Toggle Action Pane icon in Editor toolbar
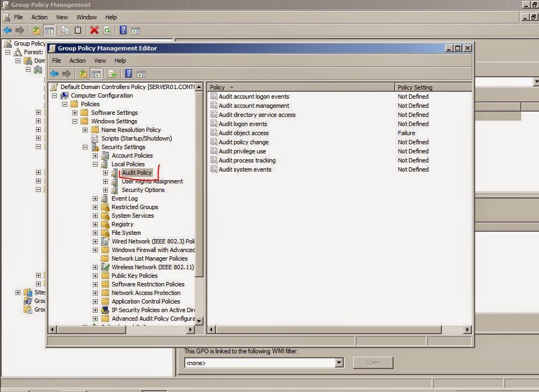Screen dimensions: 539x392 click(x=141, y=74)
